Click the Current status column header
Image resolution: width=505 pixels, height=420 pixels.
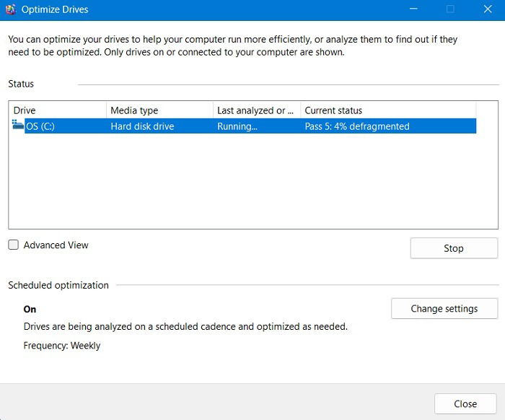pos(388,110)
